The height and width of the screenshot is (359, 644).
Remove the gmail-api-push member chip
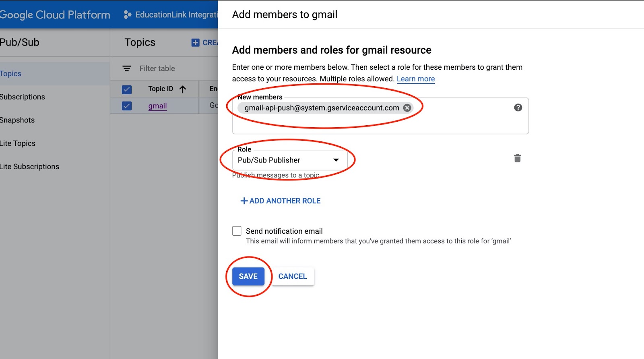click(407, 108)
